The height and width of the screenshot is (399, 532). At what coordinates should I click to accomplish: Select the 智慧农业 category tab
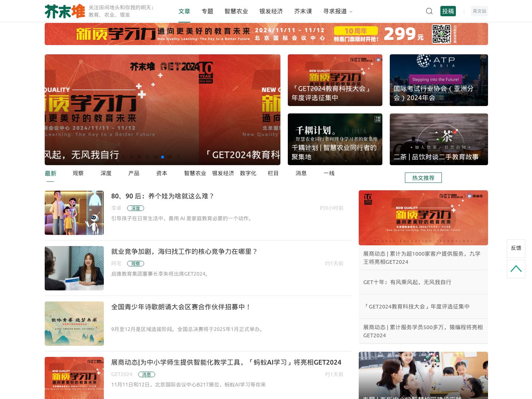195,173
